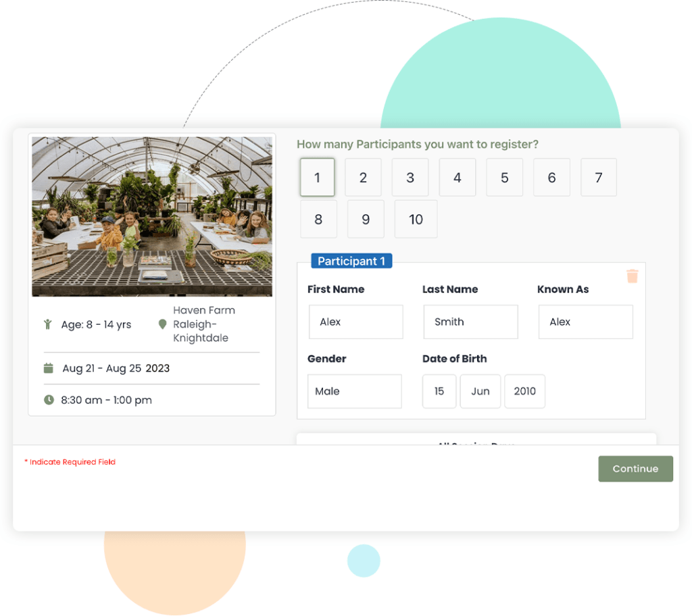Click the calendar icon beside dates

(x=49, y=368)
